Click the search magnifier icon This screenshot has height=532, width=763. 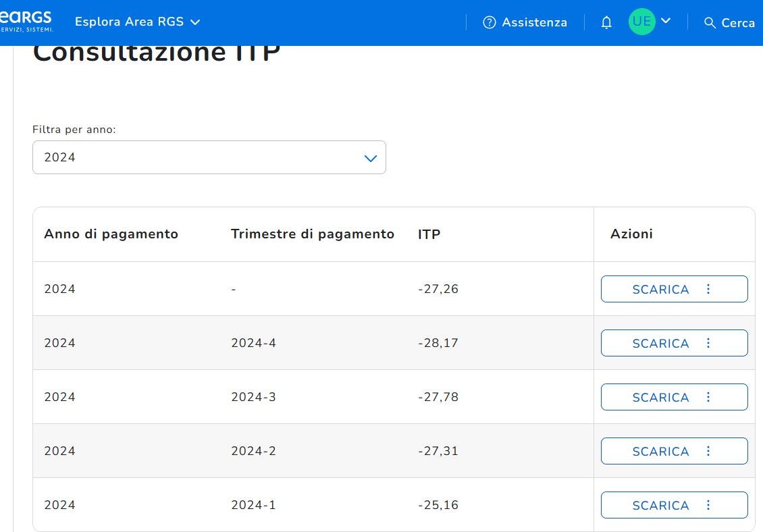coord(710,23)
